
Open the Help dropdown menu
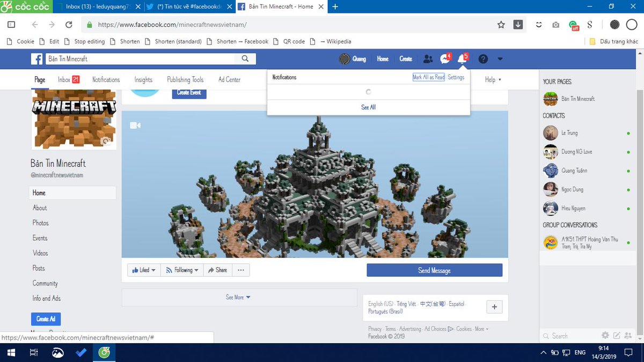tap(493, 79)
